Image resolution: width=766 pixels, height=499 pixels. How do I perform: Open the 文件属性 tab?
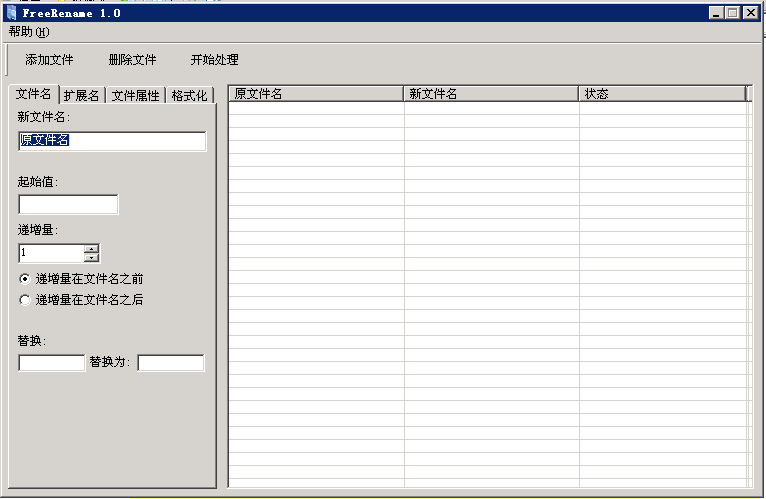tap(135, 95)
